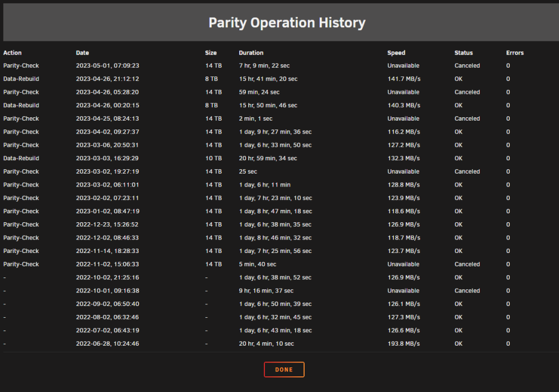
Task: Click the Speed column header
Action: coord(396,52)
